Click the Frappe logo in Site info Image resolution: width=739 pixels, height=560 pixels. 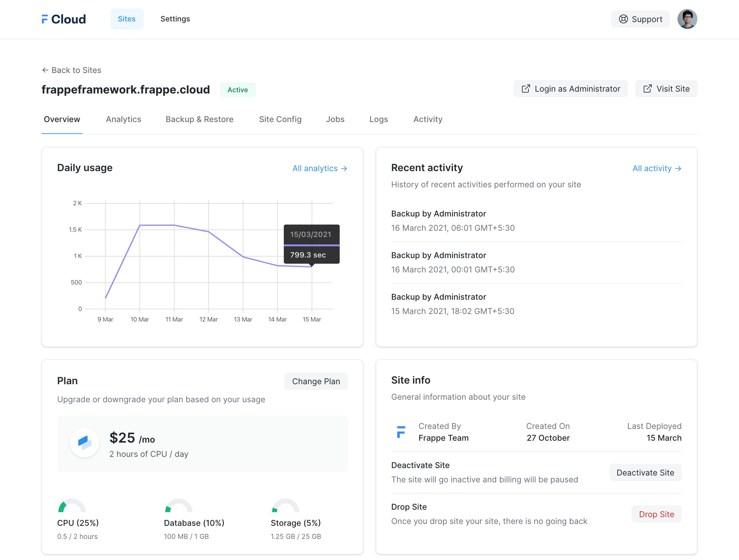pos(401,432)
